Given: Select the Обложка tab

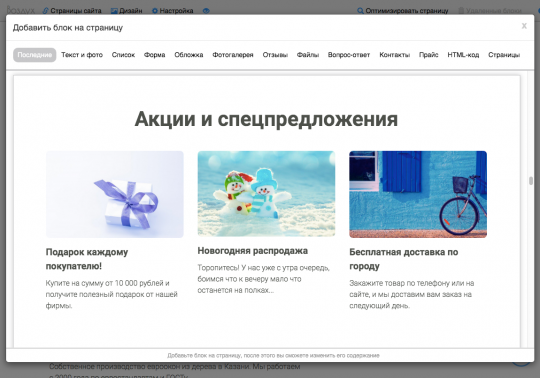Looking at the screenshot, I should [189, 55].
